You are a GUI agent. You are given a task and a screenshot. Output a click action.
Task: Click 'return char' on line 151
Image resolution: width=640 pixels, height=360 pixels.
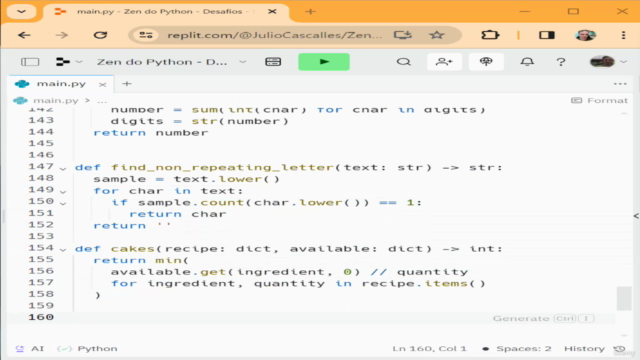[x=178, y=214]
